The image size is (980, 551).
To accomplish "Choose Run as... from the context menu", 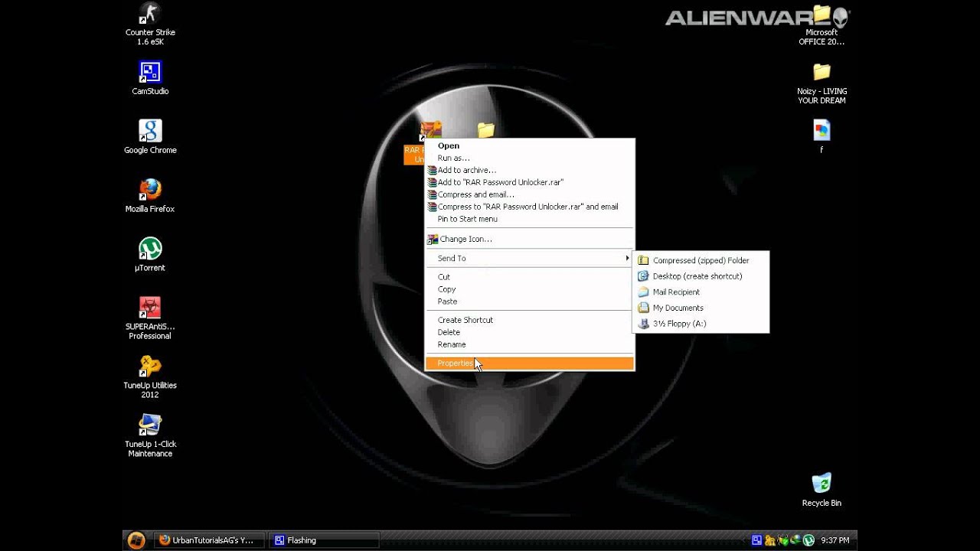I will click(530, 158).
